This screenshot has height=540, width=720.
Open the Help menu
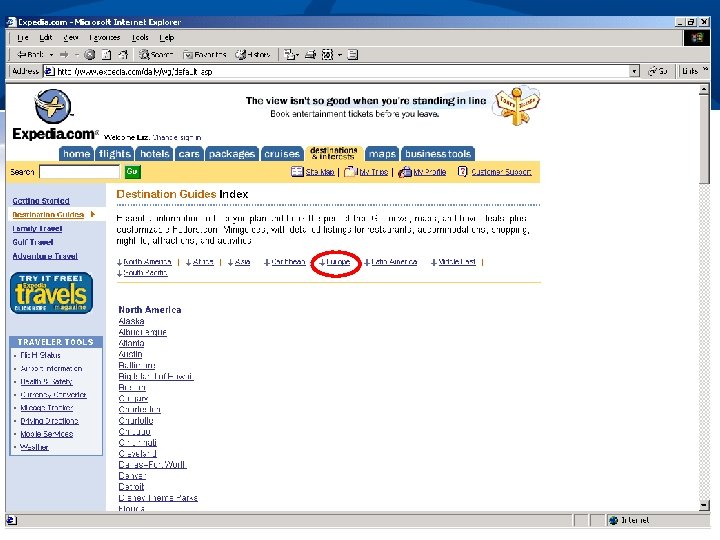coord(167,38)
